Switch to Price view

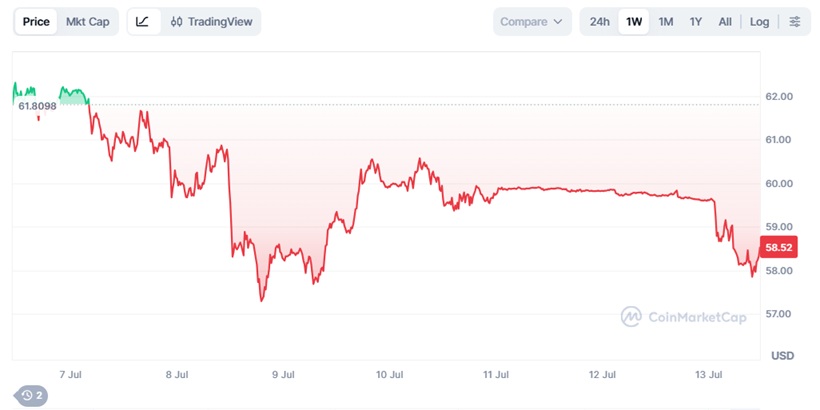pos(36,21)
